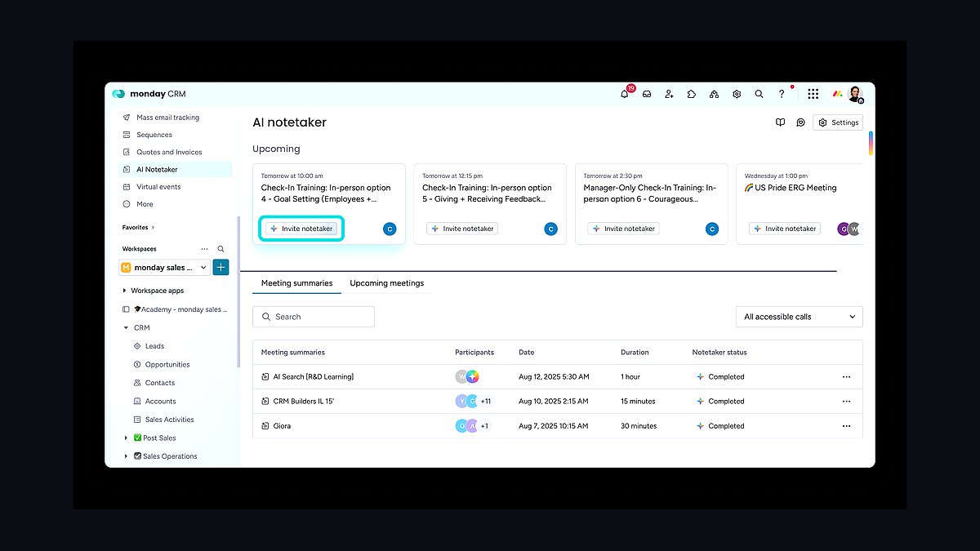Viewport: 980px width, 551px height.
Task: Open the help question mark
Action: coord(782,94)
